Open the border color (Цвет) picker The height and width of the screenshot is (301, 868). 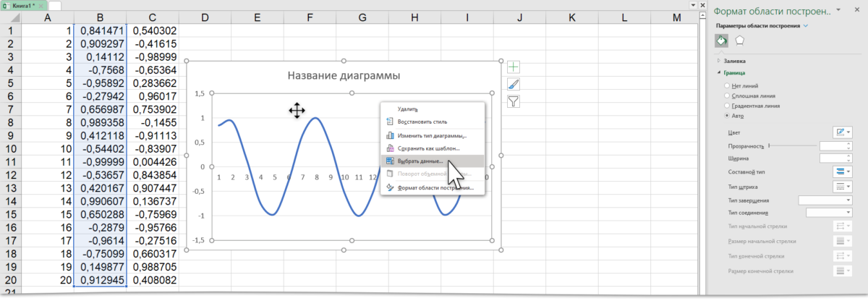pos(843,132)
